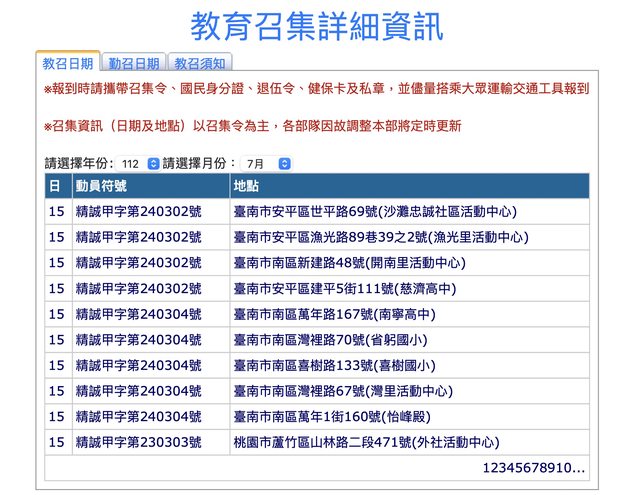Click the 省躬國小 location cell
Viewport: 640px width, 495px height.
(329, 340)
